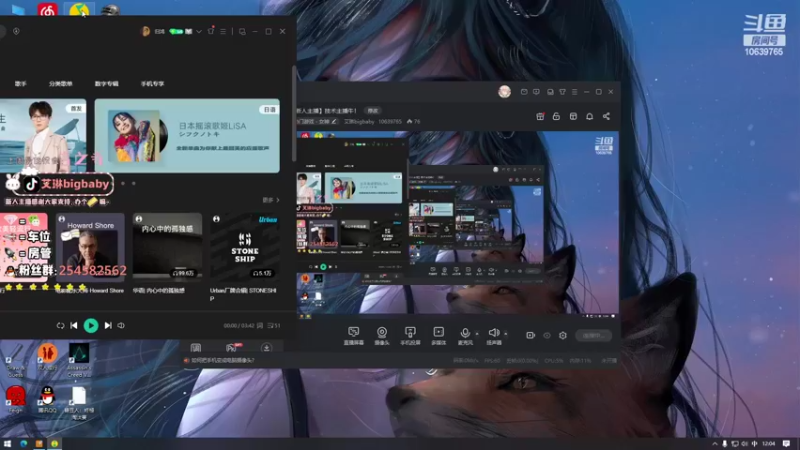800x450 pixels.
Task: Open the play queue list icon
Action: click(x=274, y=326)
